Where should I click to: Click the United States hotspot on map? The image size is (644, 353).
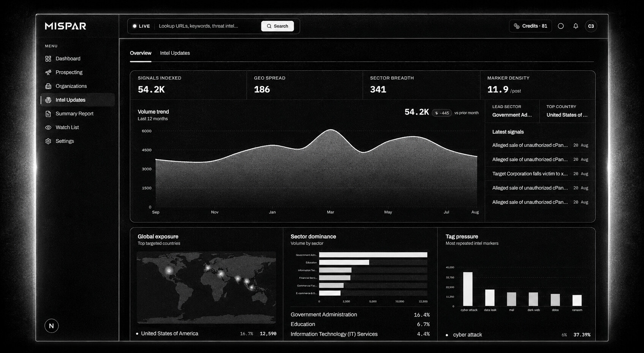tap(169, 270)
